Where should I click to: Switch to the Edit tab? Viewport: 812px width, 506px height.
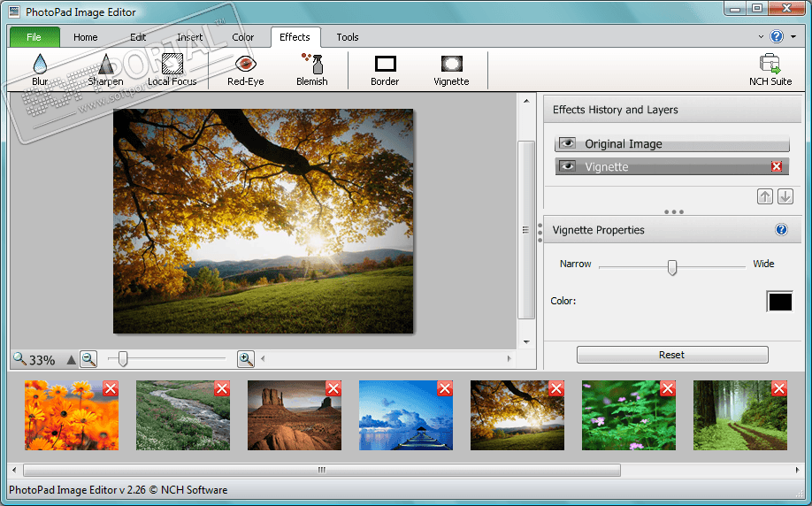(138, 37)
